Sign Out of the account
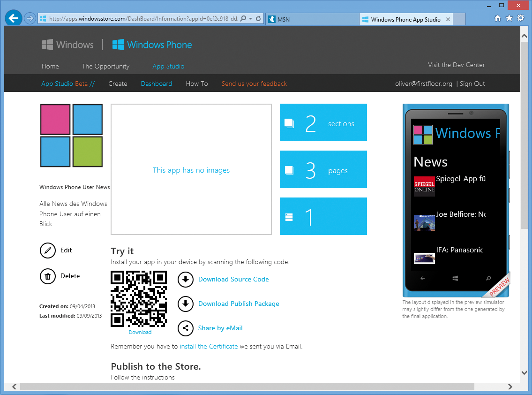 click(472, 84)
